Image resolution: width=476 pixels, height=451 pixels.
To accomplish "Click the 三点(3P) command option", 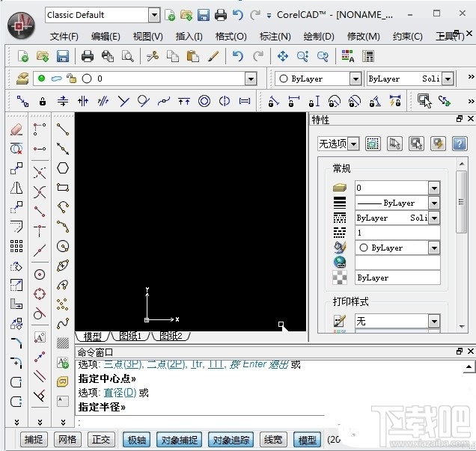I will [123, 364].
